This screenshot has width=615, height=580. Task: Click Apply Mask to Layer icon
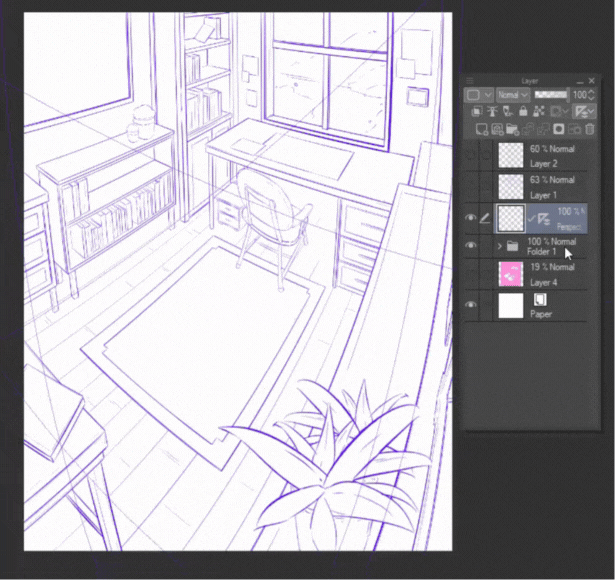[x=574, y=129]
